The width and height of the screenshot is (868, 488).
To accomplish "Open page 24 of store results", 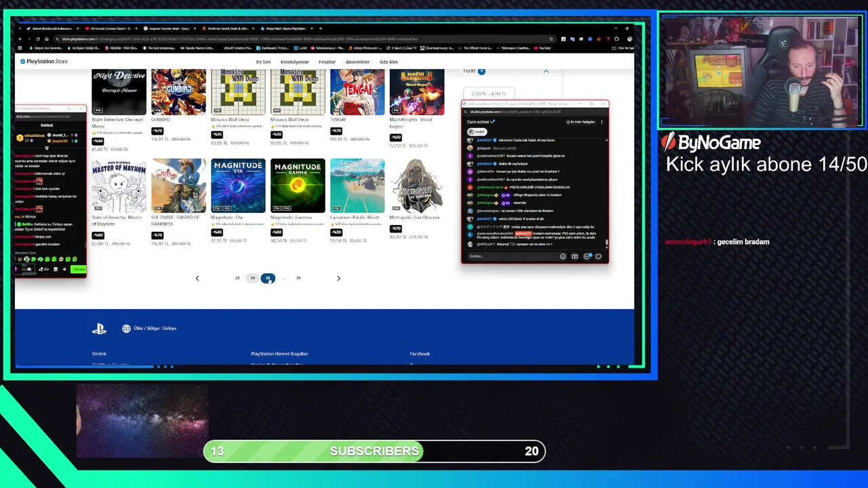I will point(252,278).
